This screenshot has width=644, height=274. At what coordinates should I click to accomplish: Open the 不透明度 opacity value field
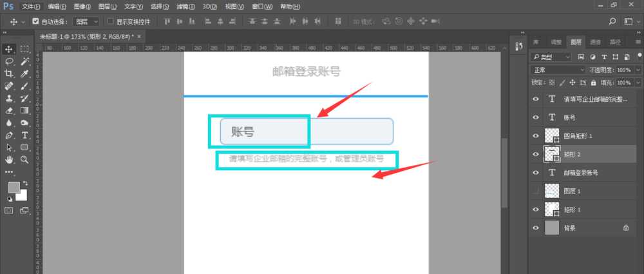(x=624, y=70)
